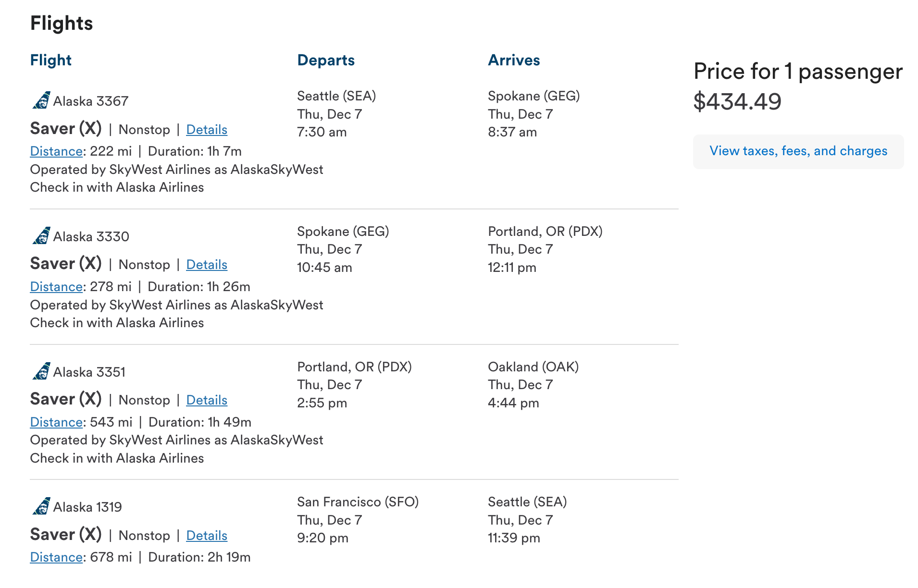Image resolution: width=918 pixels, height=588 pixels.
Task: Click the Flight column header
Action: 50,60
